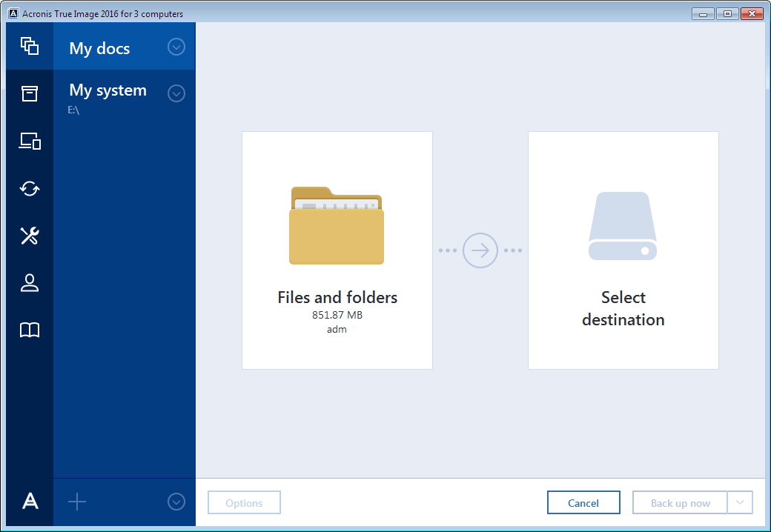The image size is (771, 532).
Task: Open the Tools section via wrench icon
Action: (x=30, y=236)
